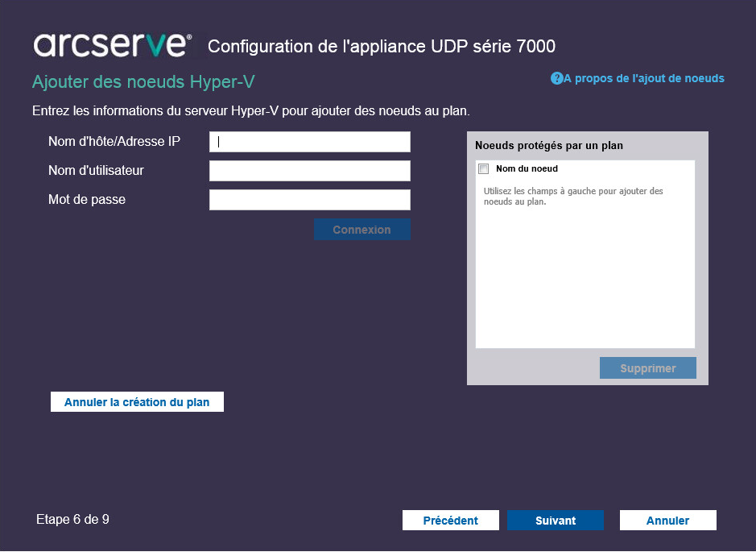The width and height of the screenshot is (756, 552).
Task: Click the Nom d'utilisateur input field
Action: pos(309,171)
